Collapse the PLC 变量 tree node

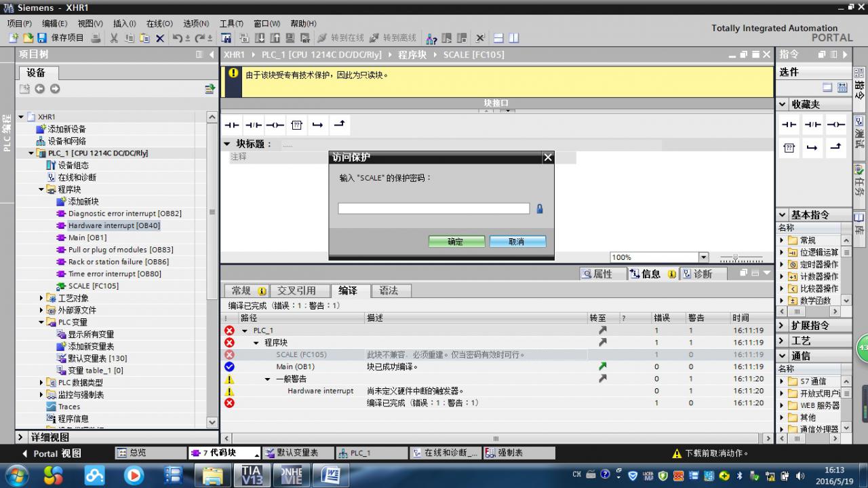(41, 322)
